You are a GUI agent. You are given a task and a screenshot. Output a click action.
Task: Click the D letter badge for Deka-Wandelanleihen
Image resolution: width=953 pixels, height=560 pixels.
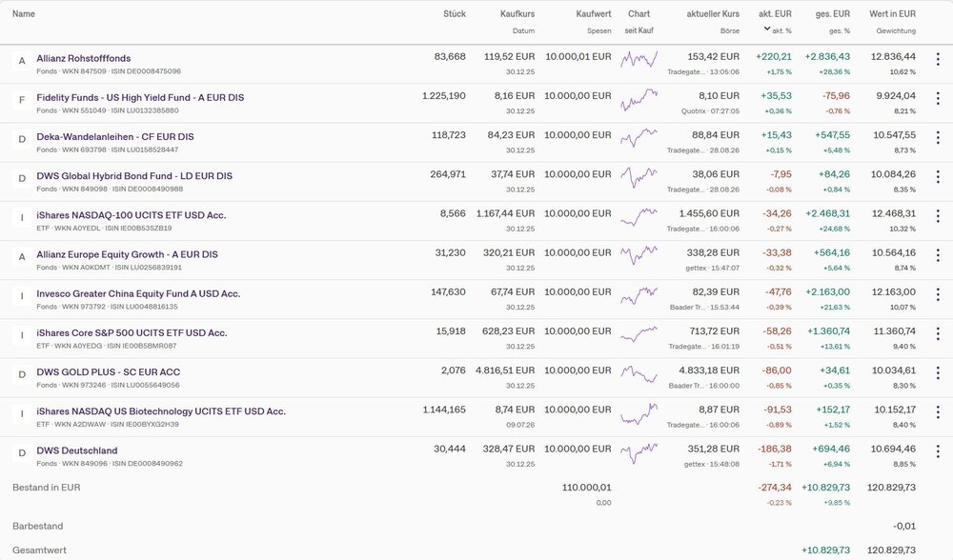point(22,139)
